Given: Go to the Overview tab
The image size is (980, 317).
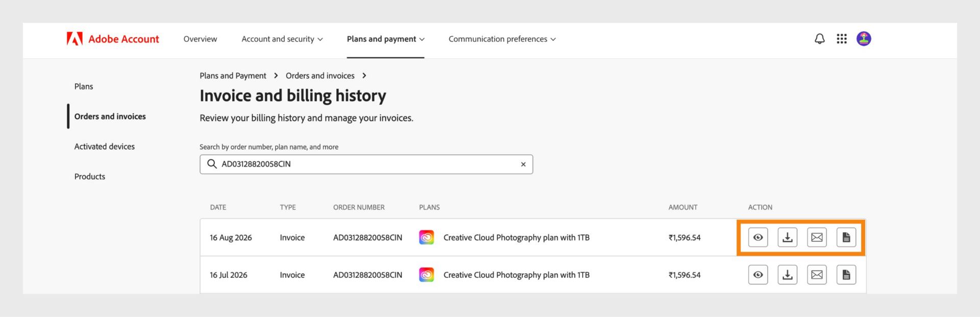Looking at the screenshot, I should [x=200, y=39].
